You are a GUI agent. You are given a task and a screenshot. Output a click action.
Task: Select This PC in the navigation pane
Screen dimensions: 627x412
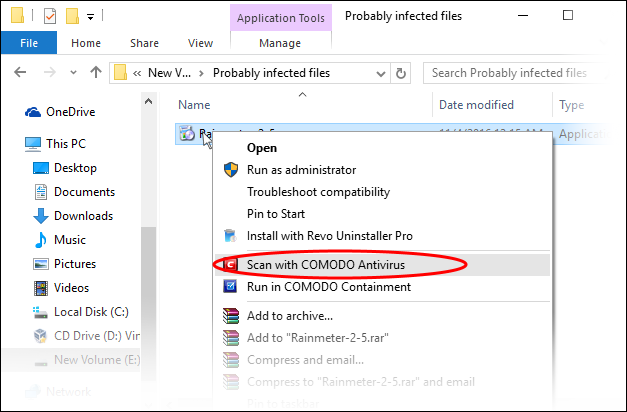[55, 144]
